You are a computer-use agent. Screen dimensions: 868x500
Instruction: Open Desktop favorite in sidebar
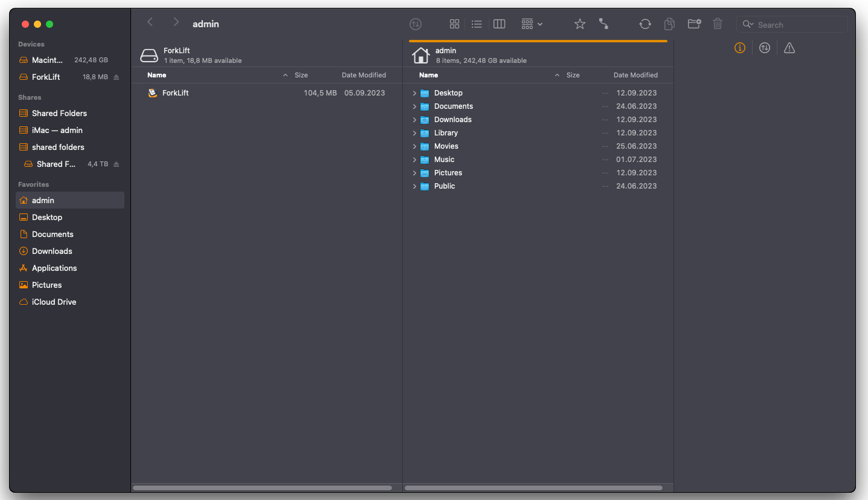coord(70,217)
